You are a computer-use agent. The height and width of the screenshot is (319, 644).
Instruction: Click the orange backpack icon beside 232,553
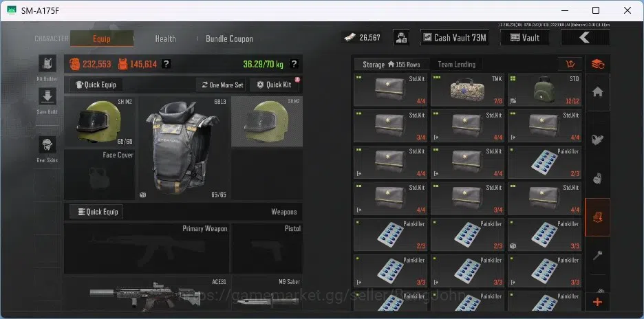[x=75, y=64]
